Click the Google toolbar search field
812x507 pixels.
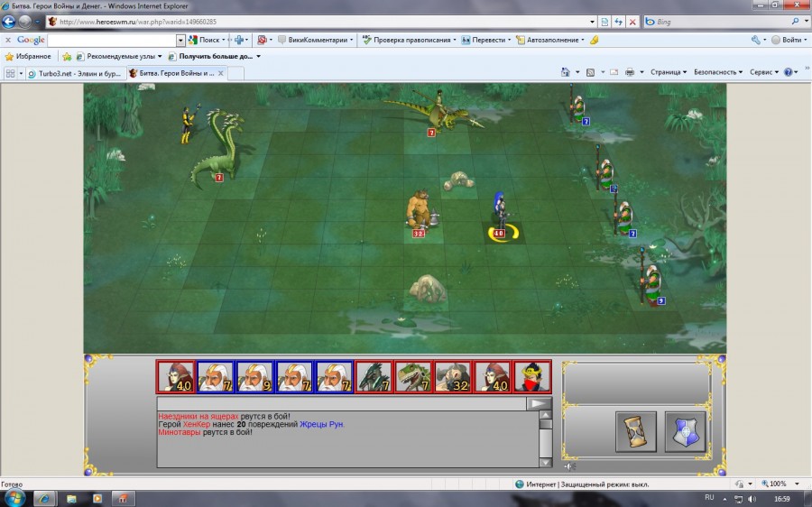[x=113, y=40]
